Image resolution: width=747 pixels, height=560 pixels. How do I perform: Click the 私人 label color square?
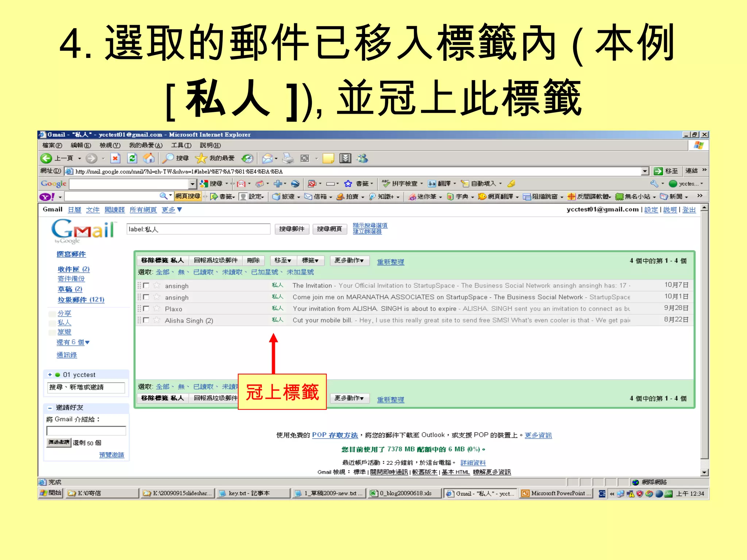click(52, 323)
